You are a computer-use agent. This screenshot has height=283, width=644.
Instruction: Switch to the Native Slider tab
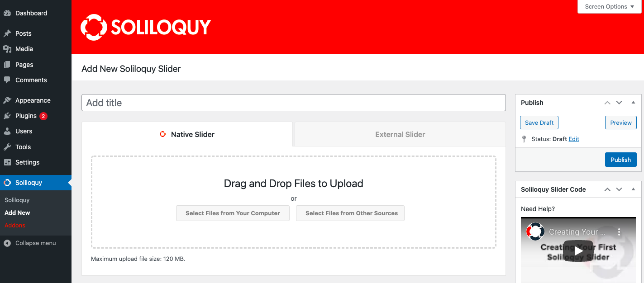click(x=187, y=134)
